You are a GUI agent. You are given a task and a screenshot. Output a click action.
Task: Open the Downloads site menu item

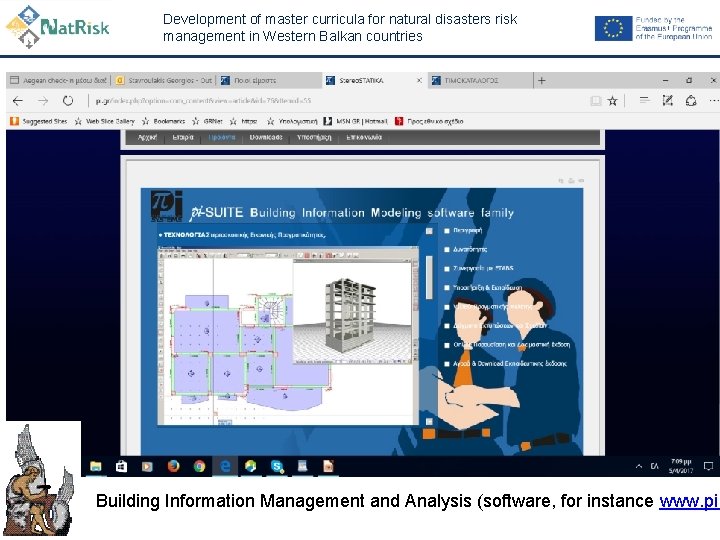point(266,137)
